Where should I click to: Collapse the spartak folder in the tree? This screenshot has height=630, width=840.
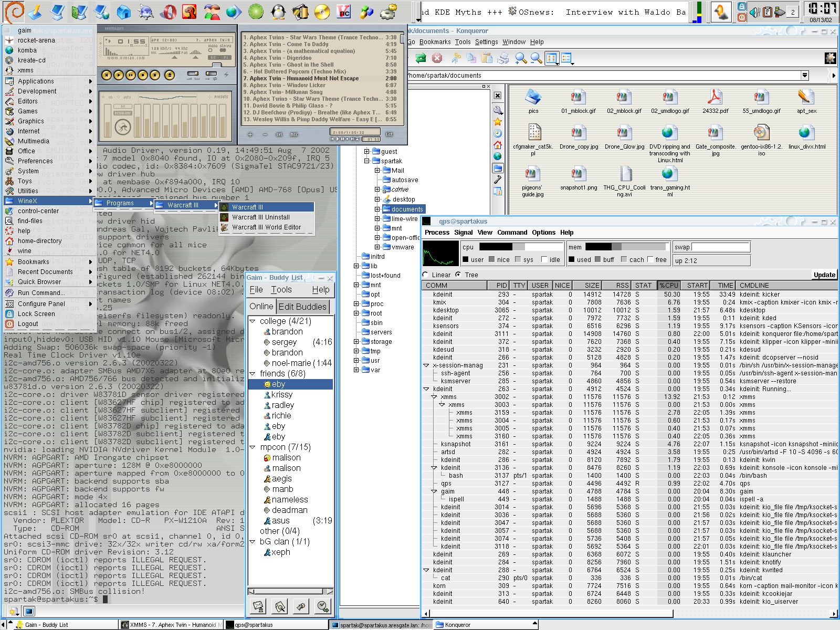tap(367, 161)
